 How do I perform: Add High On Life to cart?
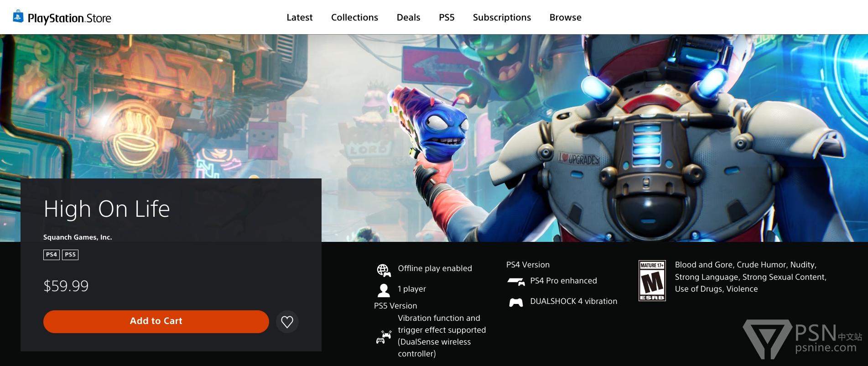point(156,321)
